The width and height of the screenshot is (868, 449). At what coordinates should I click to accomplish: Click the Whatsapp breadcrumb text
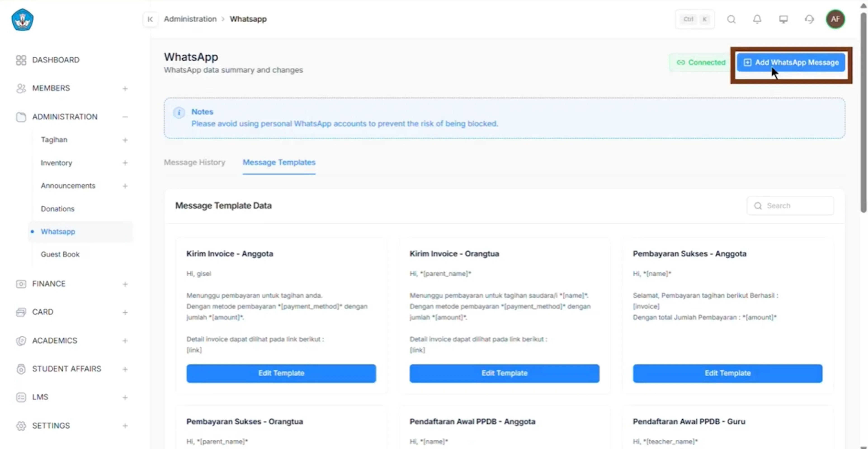tap(248, 19)
